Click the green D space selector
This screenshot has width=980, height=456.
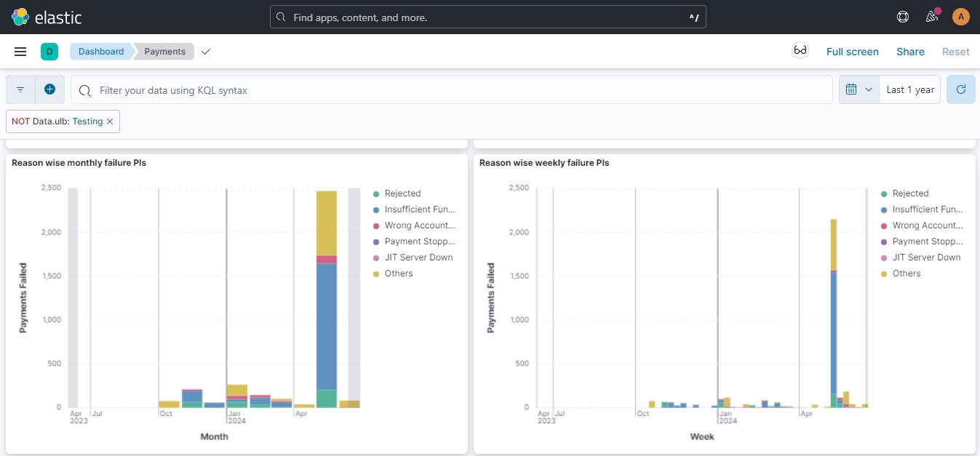tap(49, 52)
